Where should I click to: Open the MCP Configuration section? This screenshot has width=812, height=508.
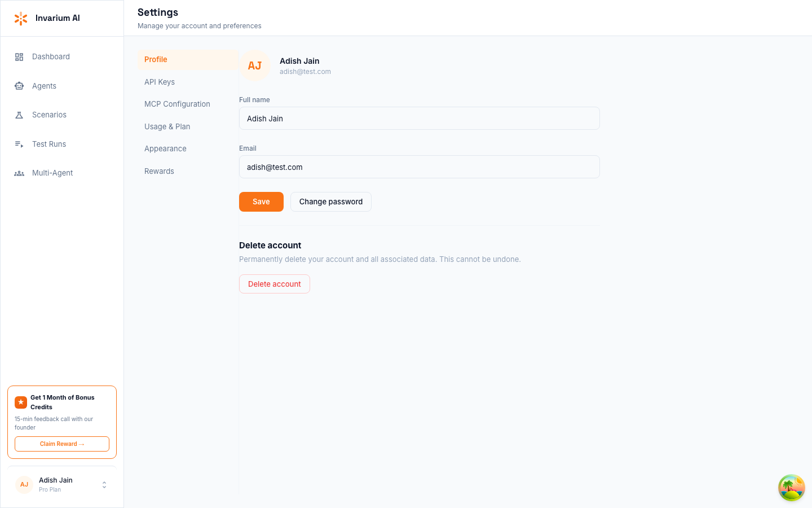point(177,104)
